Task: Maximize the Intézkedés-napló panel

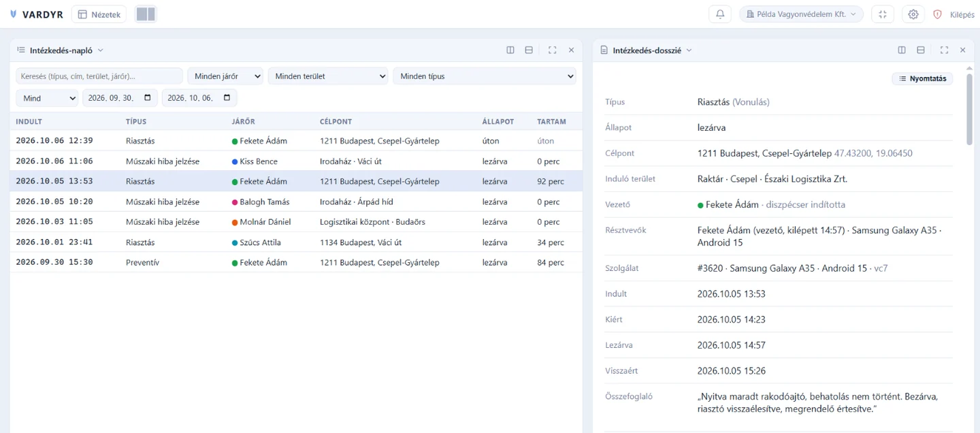Action: coord(552,50)
